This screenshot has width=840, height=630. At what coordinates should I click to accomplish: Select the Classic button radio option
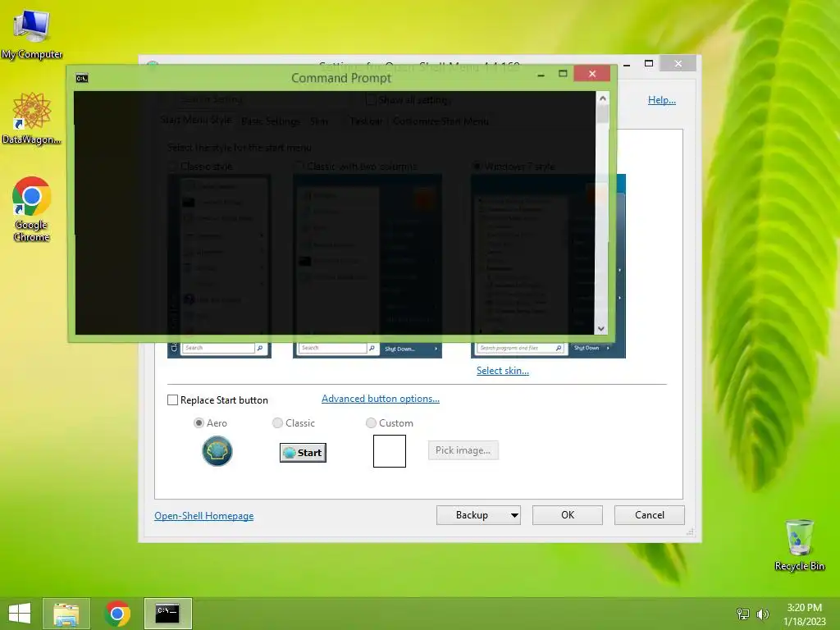[277, 423]
